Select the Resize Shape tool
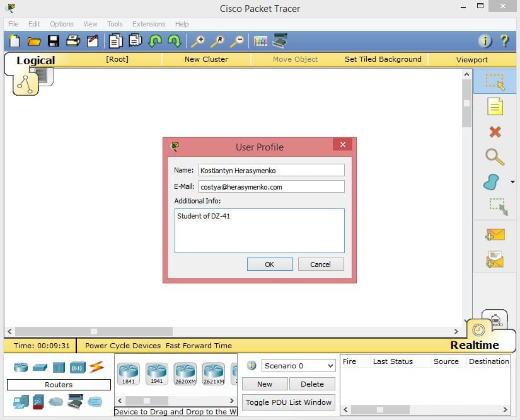520x420 pixels. coord(499,207)
